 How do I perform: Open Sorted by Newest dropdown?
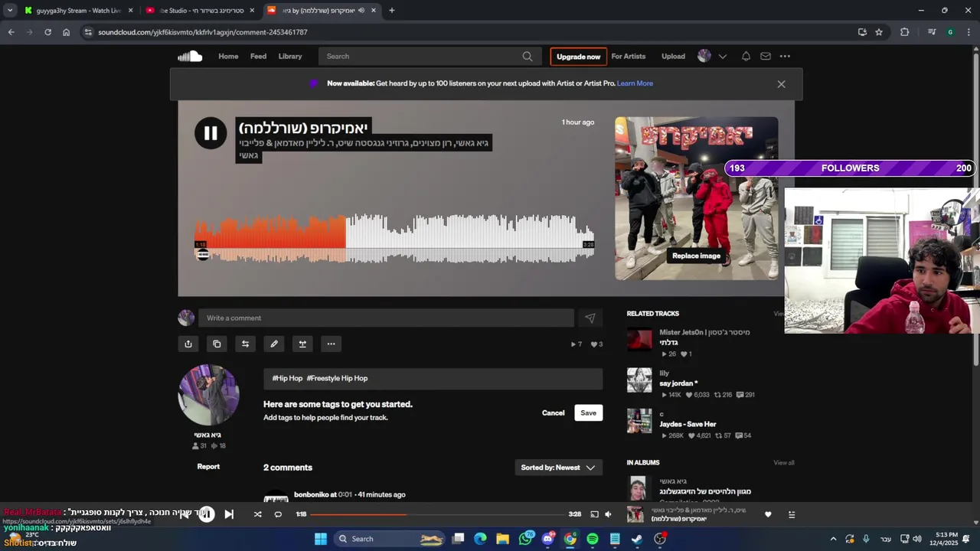(558, 468)
